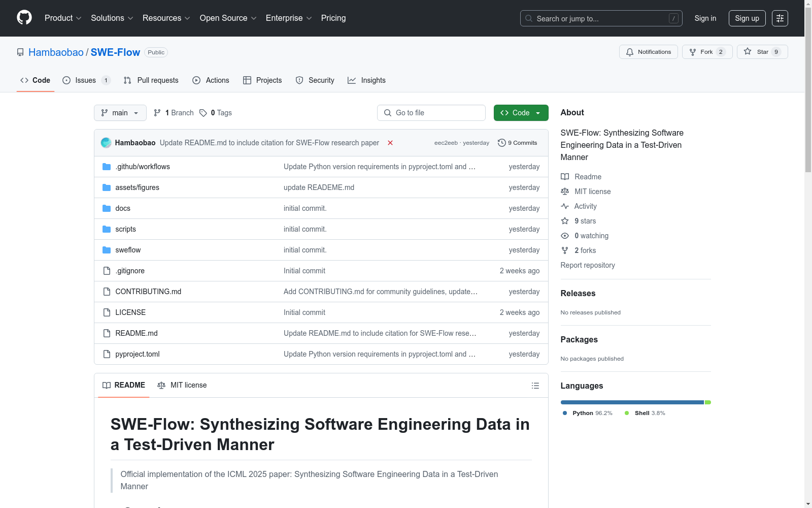Screen dimensions: 812x508
Task: Open the main branch selector dropdown
Action: click(120, 113)
